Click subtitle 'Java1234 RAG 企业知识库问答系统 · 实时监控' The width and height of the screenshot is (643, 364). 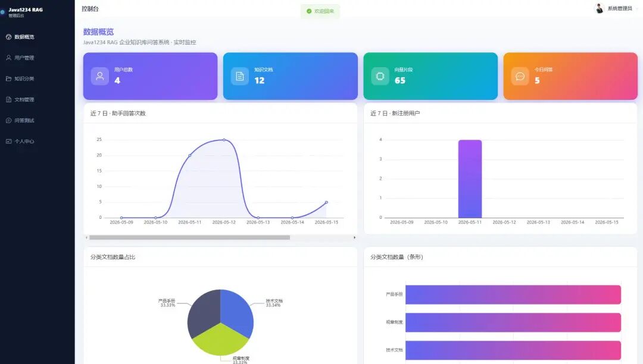click(140, 42)
